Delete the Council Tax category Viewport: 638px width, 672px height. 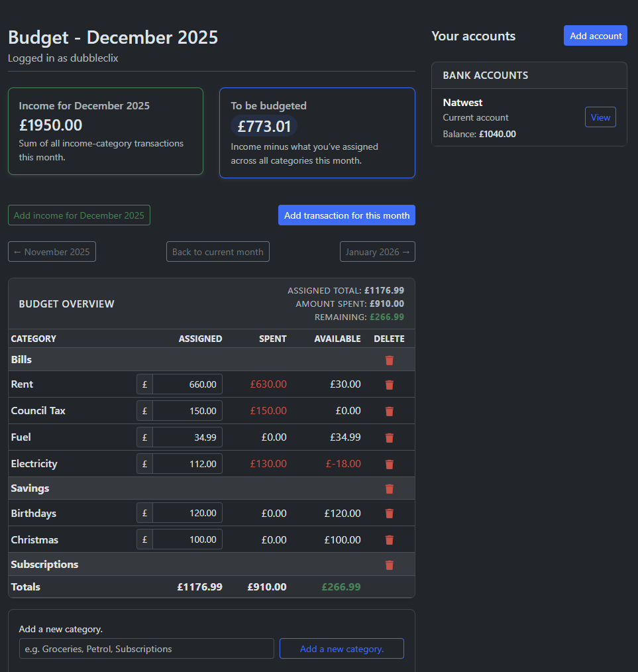389,411
